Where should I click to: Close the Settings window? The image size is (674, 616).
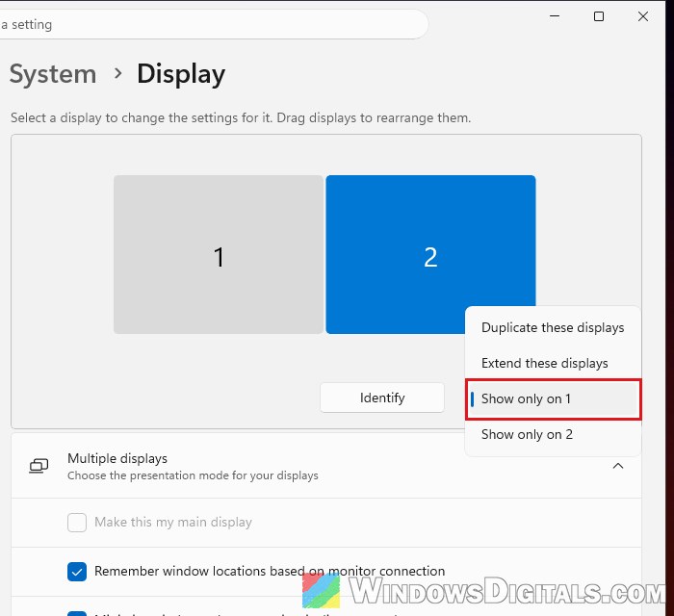(x=643, y=16)
